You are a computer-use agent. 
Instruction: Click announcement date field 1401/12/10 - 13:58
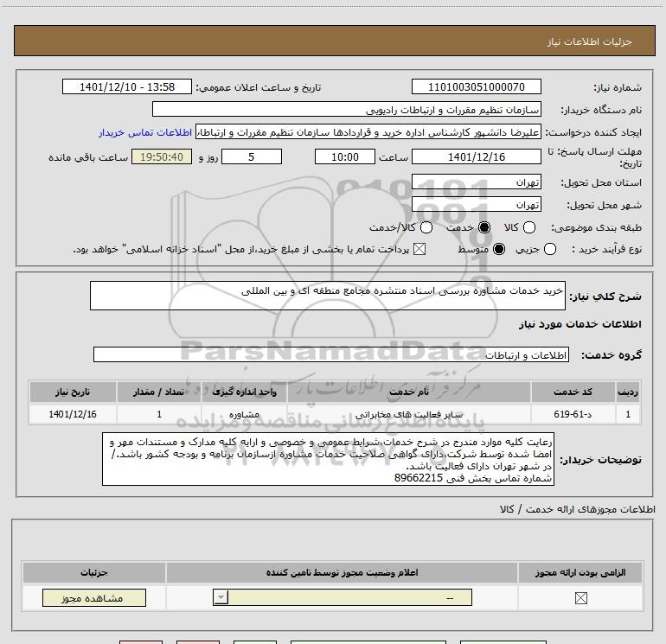(127, 86)
